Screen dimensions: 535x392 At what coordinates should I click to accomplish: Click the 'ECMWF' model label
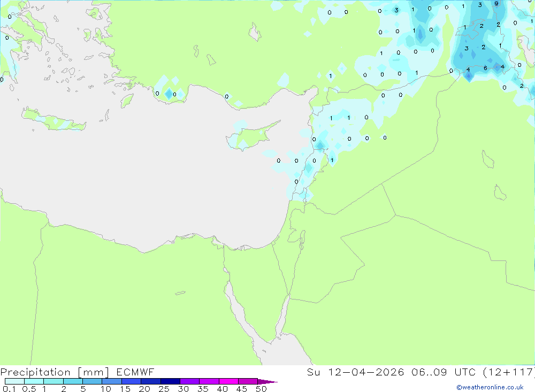tap(135, 372)
